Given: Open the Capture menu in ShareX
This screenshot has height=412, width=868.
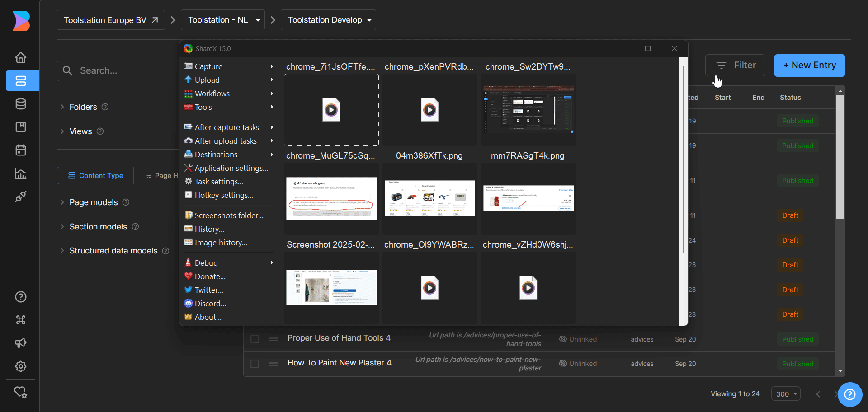Looking at the screenshot, I should (208, 66).
